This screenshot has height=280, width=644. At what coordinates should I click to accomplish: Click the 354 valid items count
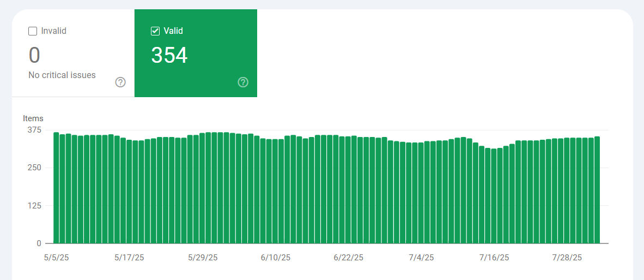click(x=169, y=56)
